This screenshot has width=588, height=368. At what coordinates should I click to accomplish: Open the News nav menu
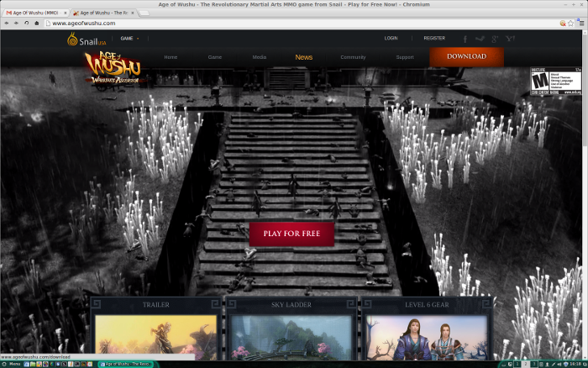304,57
